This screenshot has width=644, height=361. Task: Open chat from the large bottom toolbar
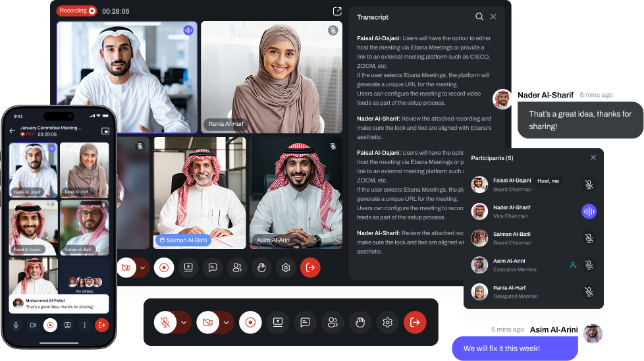[305, 322]
